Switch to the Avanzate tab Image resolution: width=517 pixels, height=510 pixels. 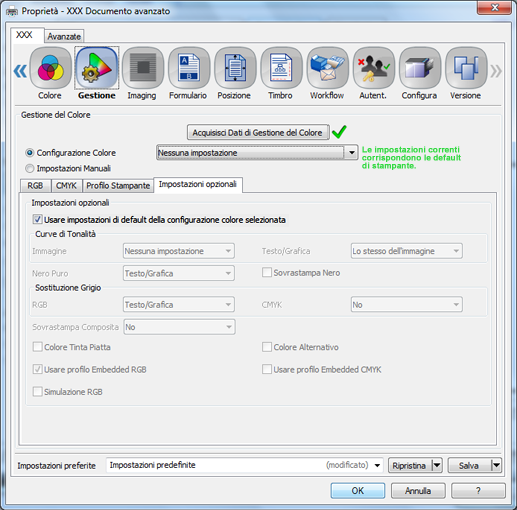[64, 36]
